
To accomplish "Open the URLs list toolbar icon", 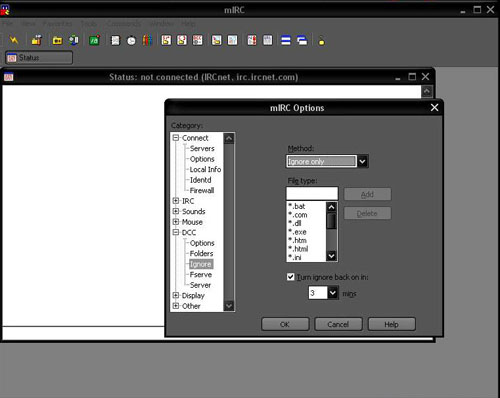I will click(x=268, y=40).
